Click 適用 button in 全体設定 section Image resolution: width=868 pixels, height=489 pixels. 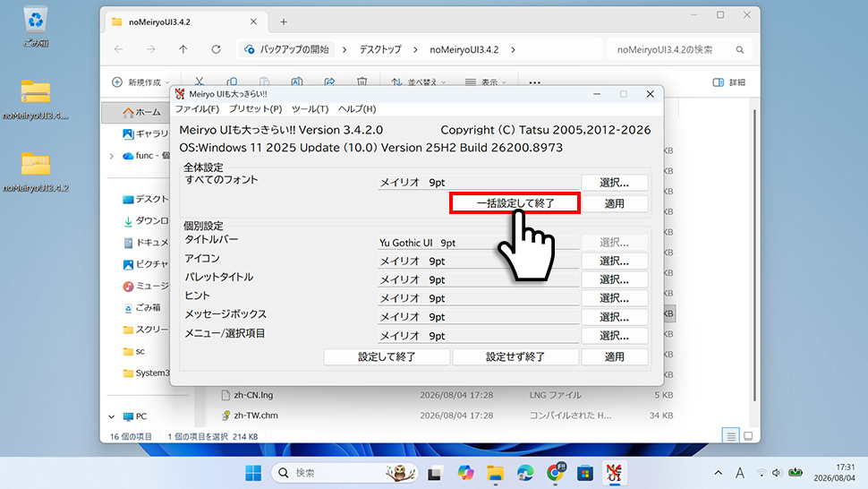pyautogui.click(x=615, y=203)
